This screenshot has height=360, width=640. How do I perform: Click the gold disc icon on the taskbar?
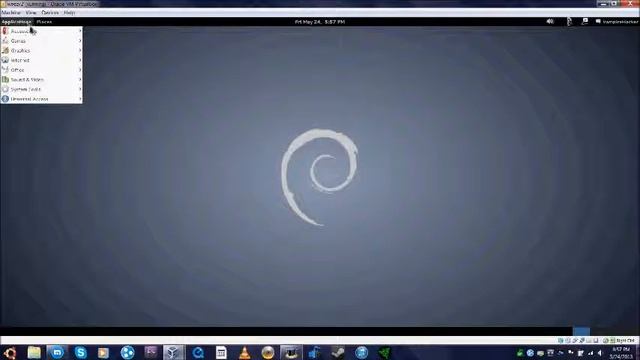click(x=268, y=352)
